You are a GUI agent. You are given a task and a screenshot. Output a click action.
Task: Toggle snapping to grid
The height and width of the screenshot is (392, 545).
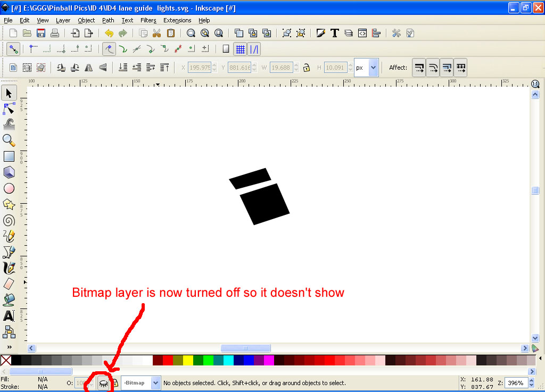coord(241,49)
